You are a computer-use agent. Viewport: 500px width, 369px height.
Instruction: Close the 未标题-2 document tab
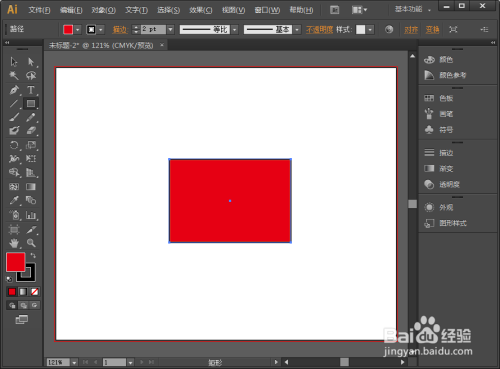[x=162, y=45]
